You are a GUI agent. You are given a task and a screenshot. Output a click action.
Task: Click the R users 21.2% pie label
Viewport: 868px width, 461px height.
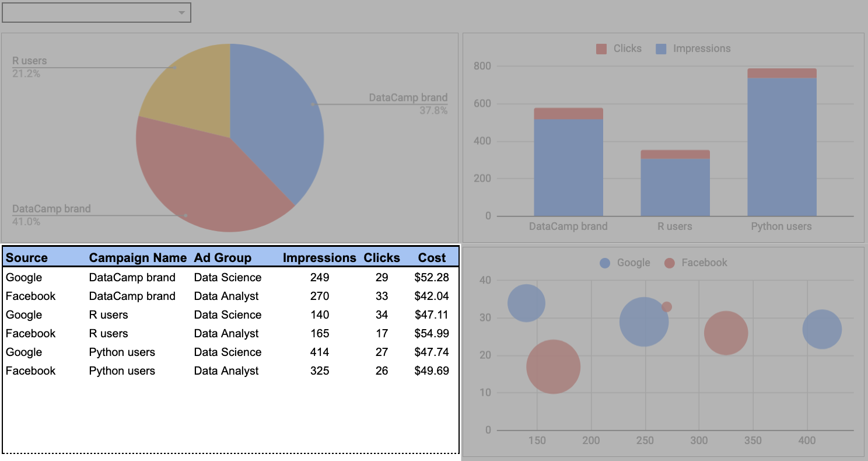coord(29,67)
